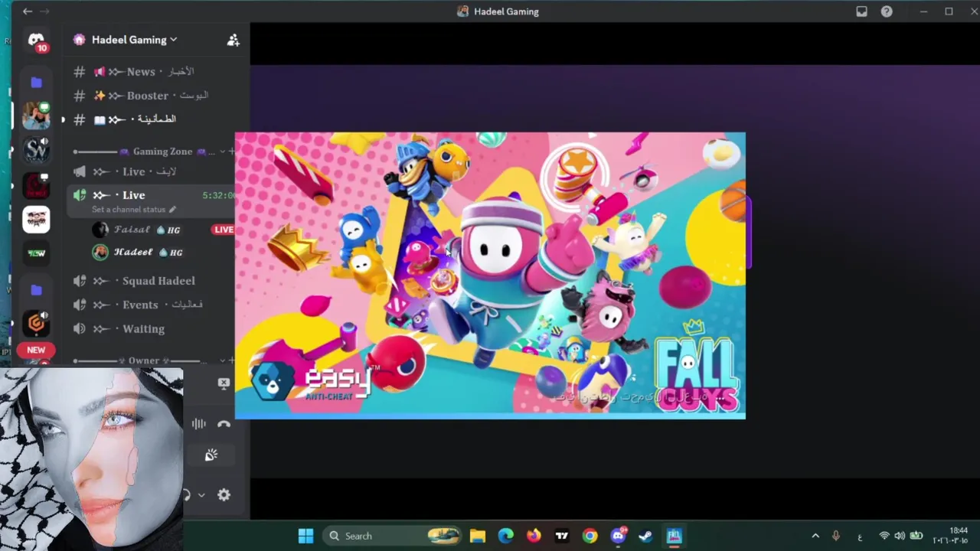Click Set a channel status link

pos(129,210)
